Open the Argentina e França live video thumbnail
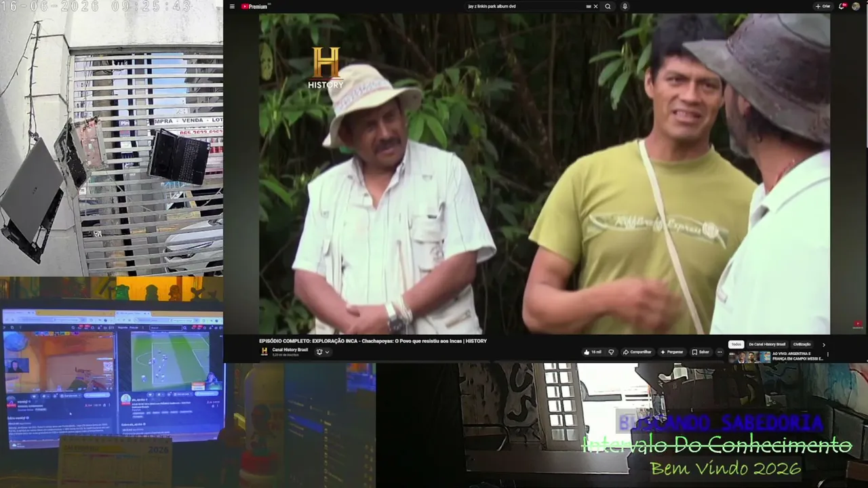This screenshot has height=488, width=868. [x=749, y=357]
